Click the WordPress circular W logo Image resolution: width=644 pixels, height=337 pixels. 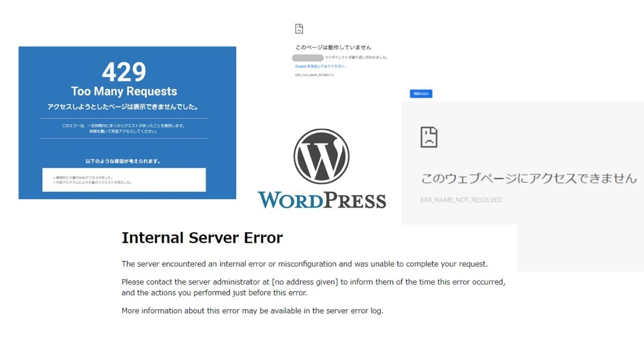coord(321,156)
